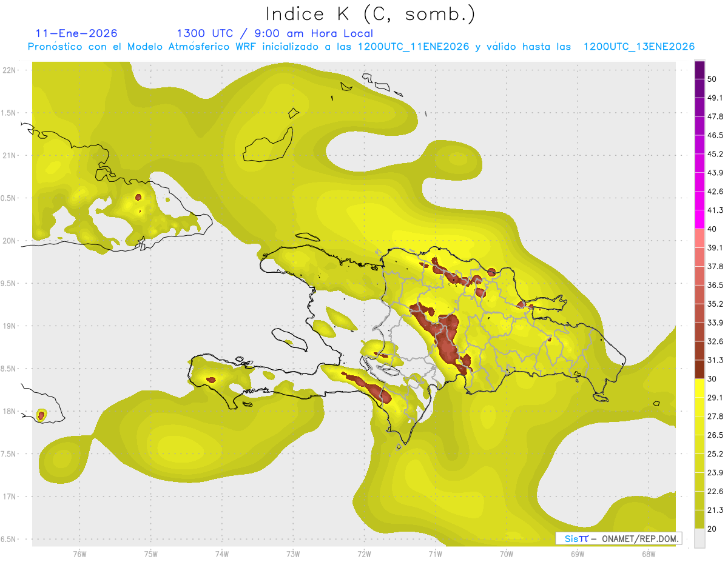Viewport: 728px width, 562px height.
Task: Click the "72W" longitude label
Action: tap(364, 554)
